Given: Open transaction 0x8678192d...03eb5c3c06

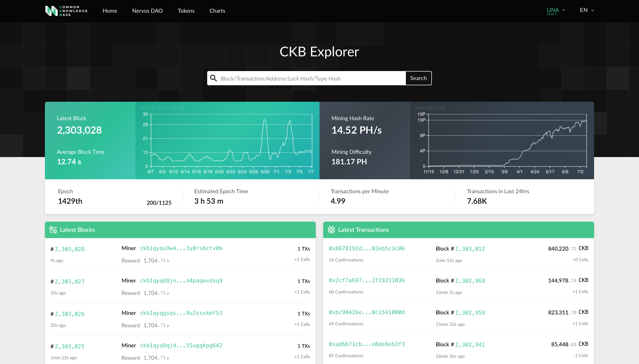Looking at the screenshot, I should [x=366, y=248].
